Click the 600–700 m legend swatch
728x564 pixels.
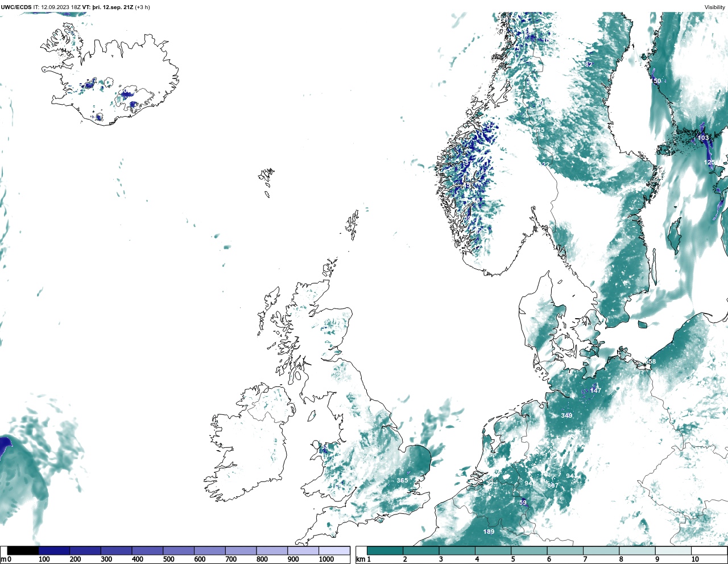210,551
